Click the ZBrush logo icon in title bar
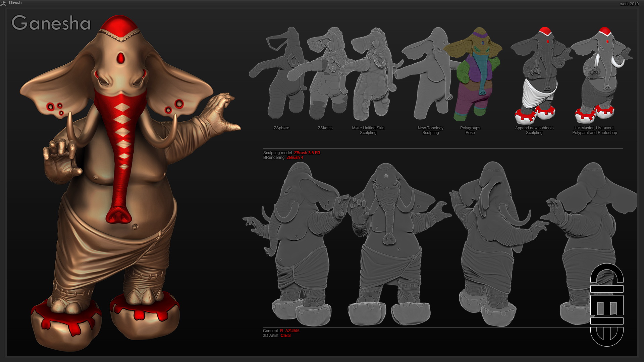This screenshot has width=644, height=362. pyautogui.click(x=3, y=3)
